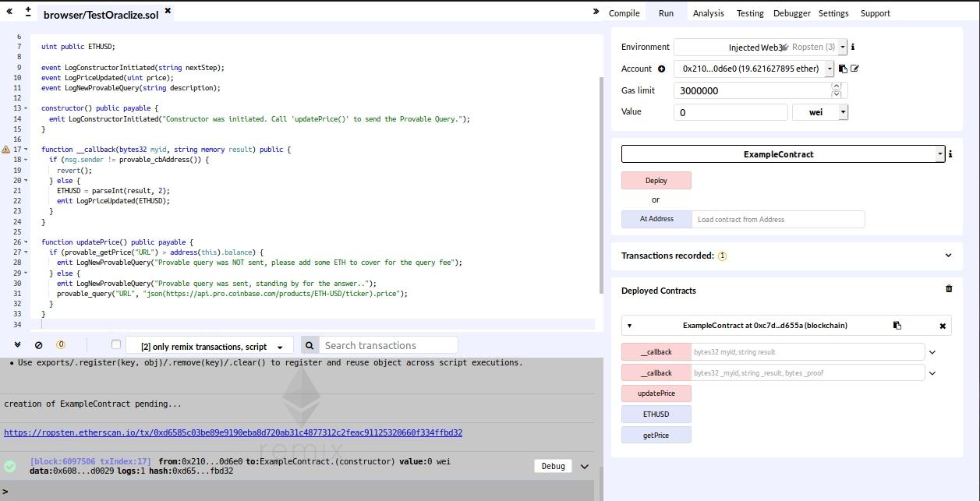This screenshot has width=980, height=501.
Task: Open the wei unit dropdown
Action: coord(819,112)
